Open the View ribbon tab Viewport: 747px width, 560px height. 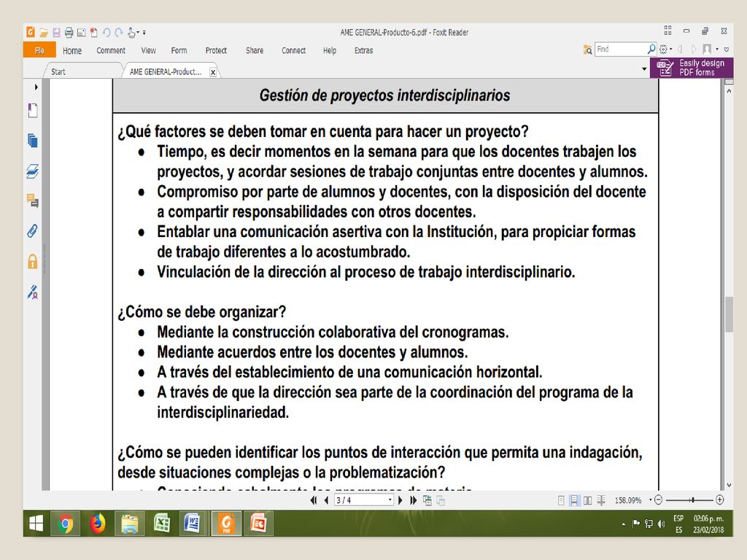pyautogui.click(x=148, y=50)
